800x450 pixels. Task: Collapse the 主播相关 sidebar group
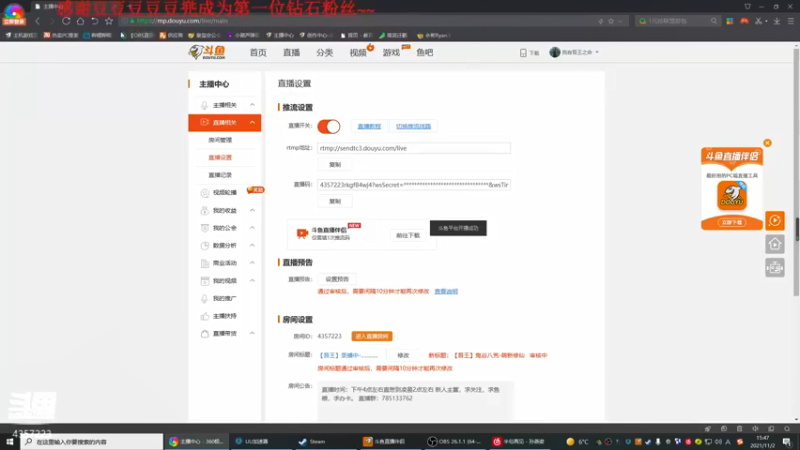click(252, 105)
